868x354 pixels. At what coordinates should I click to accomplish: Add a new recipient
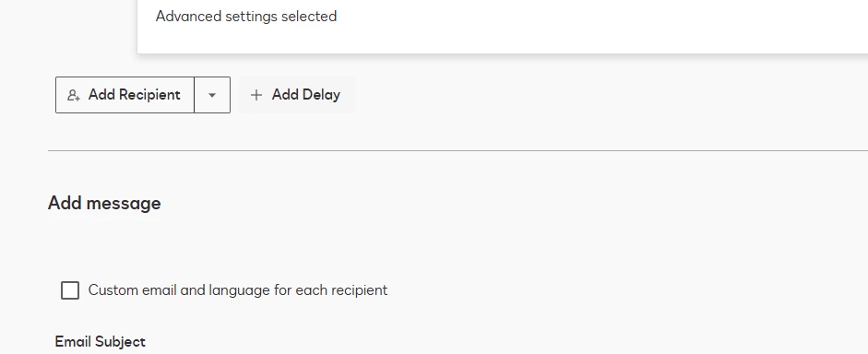click(125, 95)
